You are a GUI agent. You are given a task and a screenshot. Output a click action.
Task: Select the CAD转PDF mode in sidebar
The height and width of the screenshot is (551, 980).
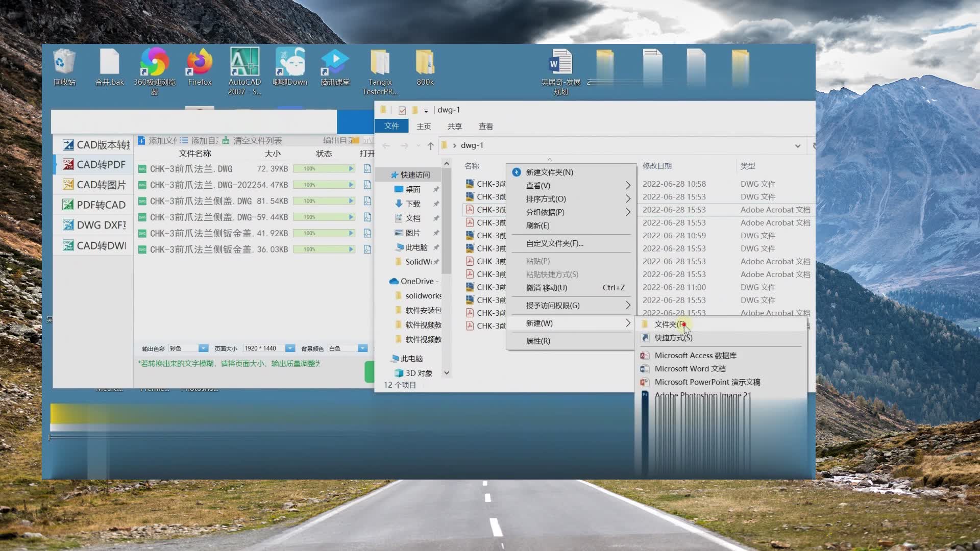pos(100,164)
